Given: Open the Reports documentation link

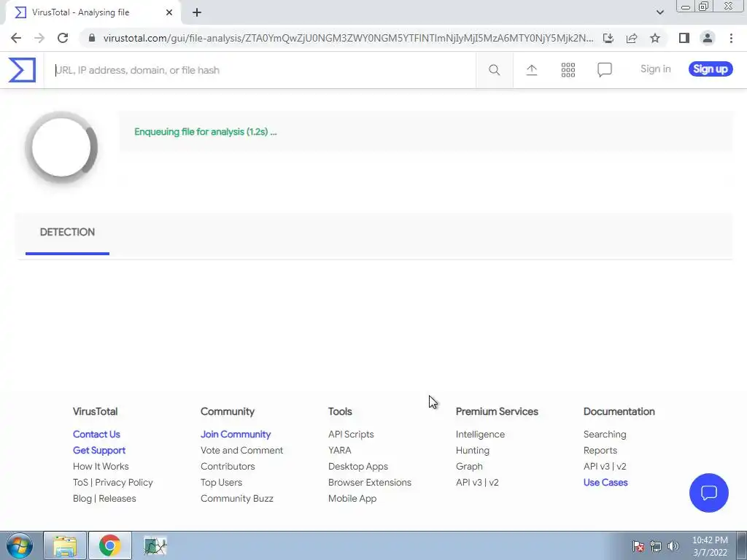Looking at the screenshot, I should tap(600, 450).
